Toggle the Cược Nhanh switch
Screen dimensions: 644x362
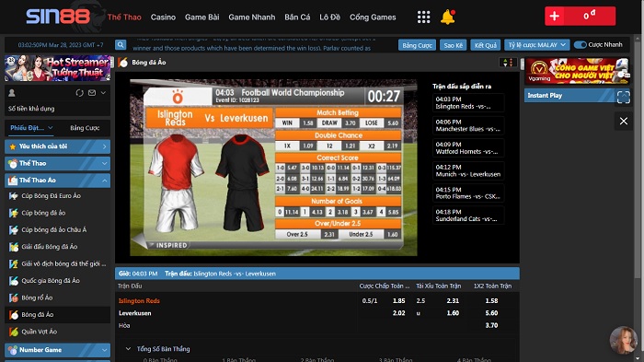pos(580,45)
